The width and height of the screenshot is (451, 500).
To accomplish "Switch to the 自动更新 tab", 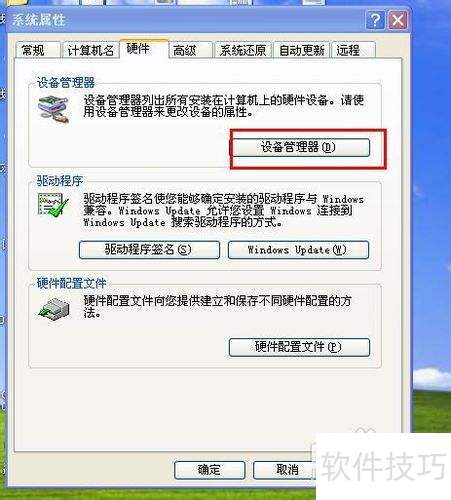I will tap(302, 50).
